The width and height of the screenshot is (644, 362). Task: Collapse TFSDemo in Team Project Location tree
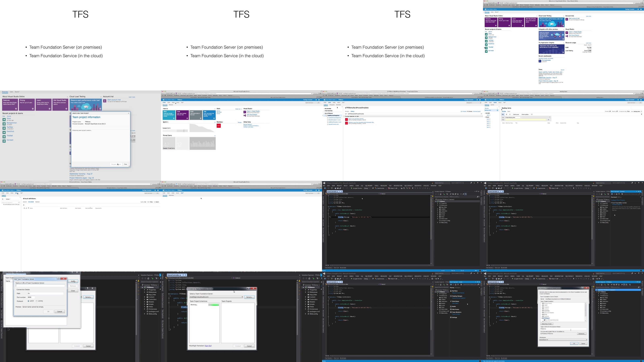[542, 318]
